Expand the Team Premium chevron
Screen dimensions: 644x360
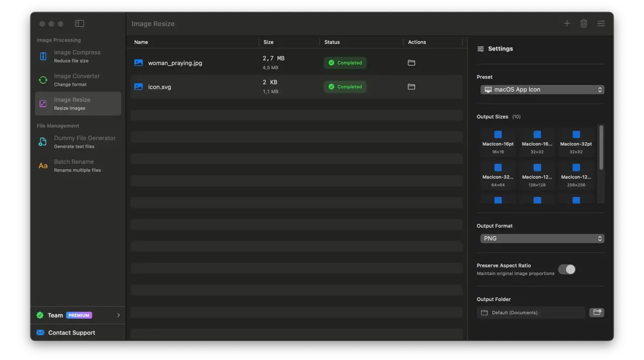click(118, 315)
